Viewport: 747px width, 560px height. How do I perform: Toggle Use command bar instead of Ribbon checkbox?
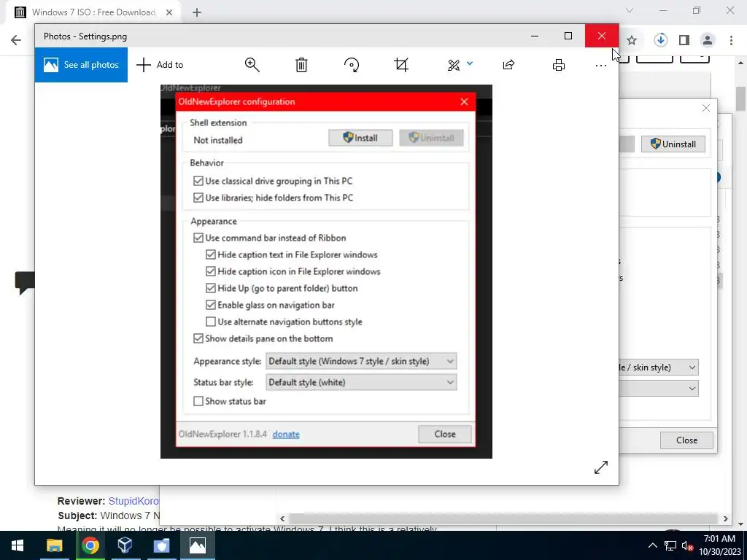point(198,238)
